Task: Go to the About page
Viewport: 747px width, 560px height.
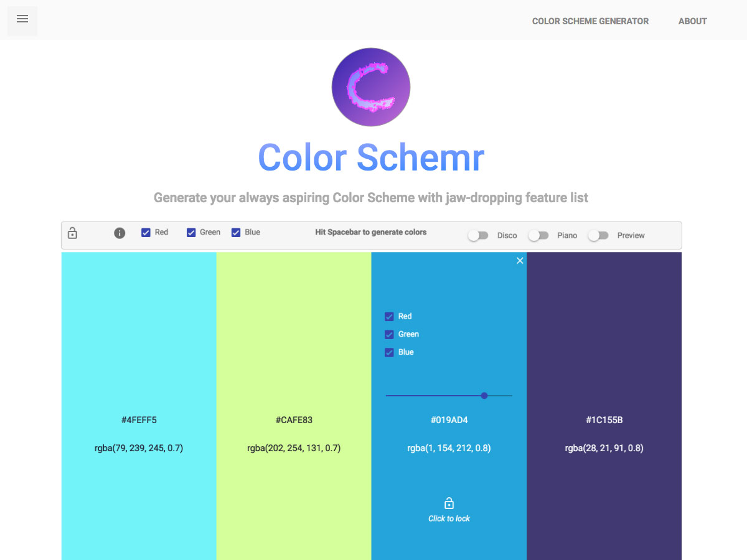Action: (692, 21)
